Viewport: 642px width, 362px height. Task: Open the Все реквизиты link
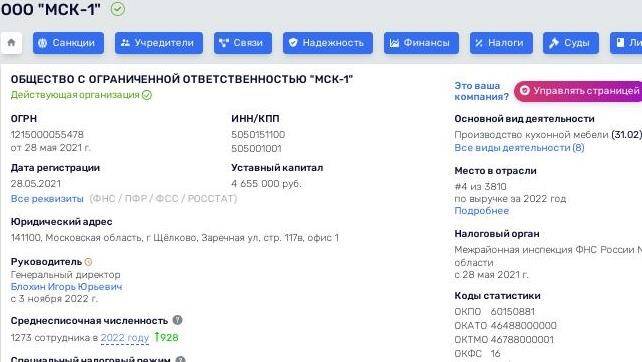pyautogui.click(x=47, y=199)
